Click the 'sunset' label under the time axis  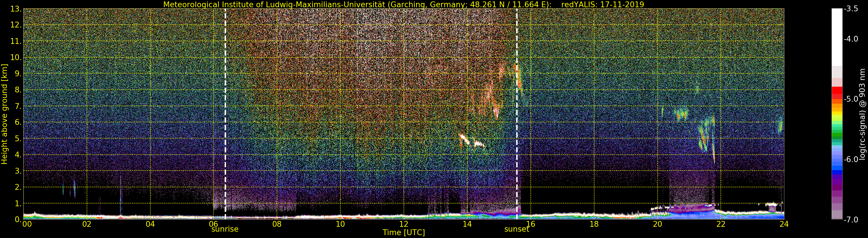pos(516,229)
